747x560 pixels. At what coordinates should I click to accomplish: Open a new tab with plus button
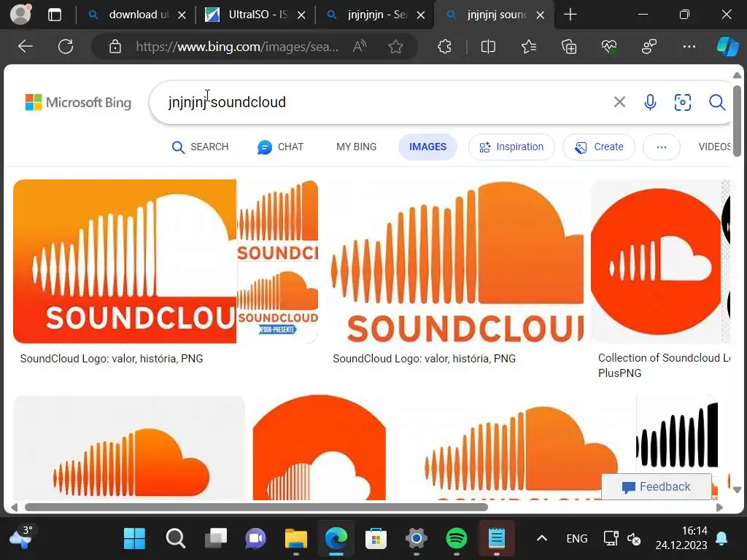click(570, 15)
